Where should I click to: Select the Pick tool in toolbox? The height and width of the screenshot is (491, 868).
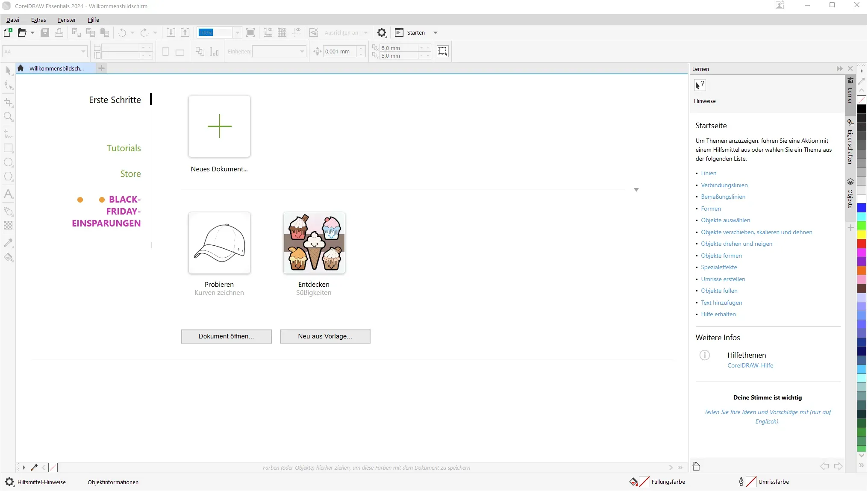coord(9,71)
